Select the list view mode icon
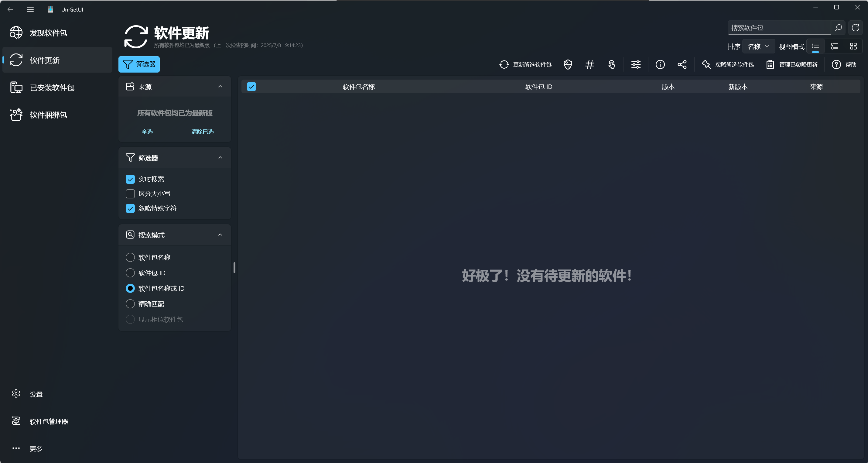This screenshot has height=463, width=868. 815,46
